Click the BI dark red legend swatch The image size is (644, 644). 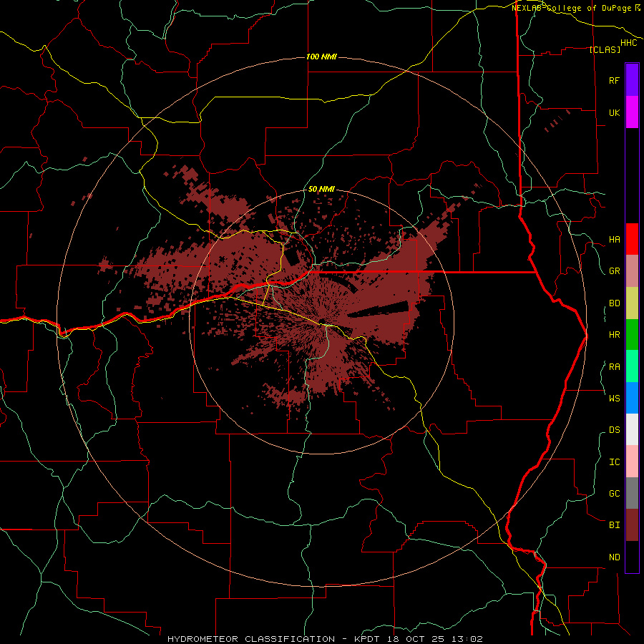point(632,525)
